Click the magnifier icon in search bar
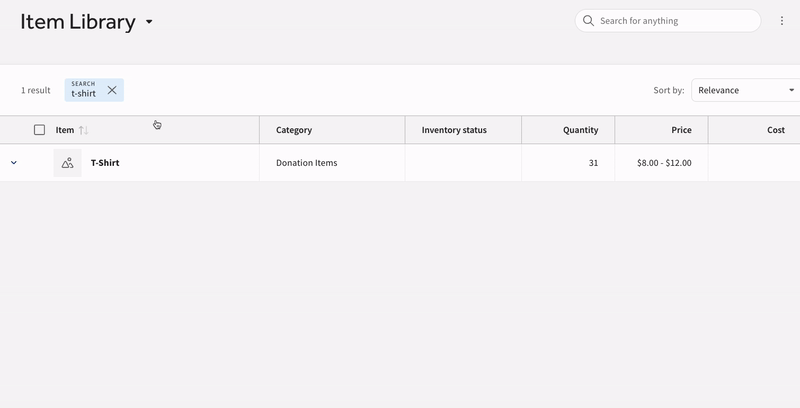Image resolution: width=800 pixels, height=408 pixels. [588, 21]
